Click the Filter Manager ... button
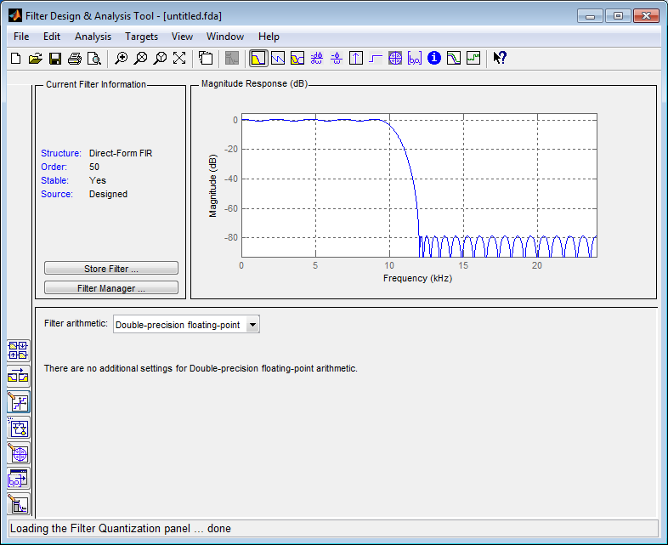This screenshot has width=668, height=545. (x=111, y=288)
